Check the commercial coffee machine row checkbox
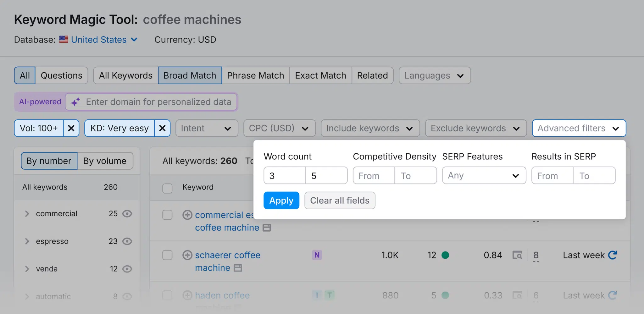This screenshot has width=644, height=314. point(167,215)
